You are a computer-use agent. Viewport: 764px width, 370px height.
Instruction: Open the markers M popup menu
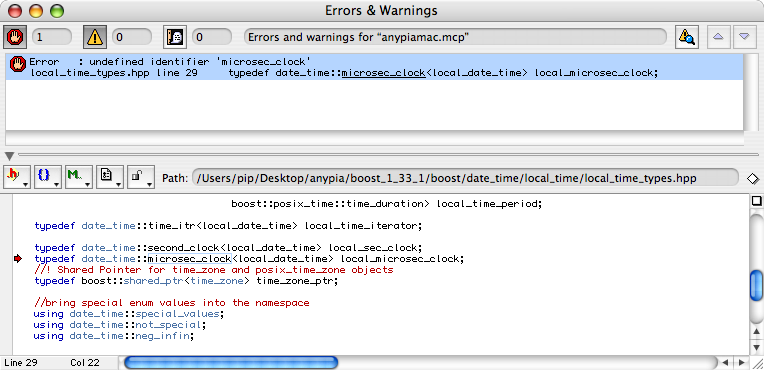click(78, 177)
